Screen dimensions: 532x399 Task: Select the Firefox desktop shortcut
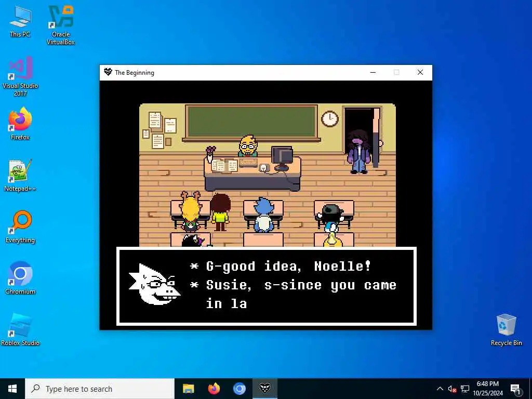click(20, 124)
